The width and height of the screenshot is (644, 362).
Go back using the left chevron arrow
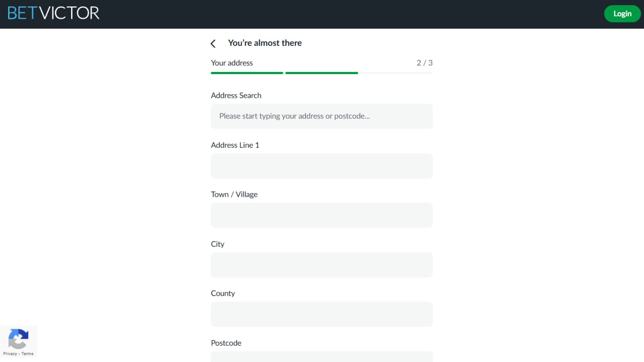213,44
